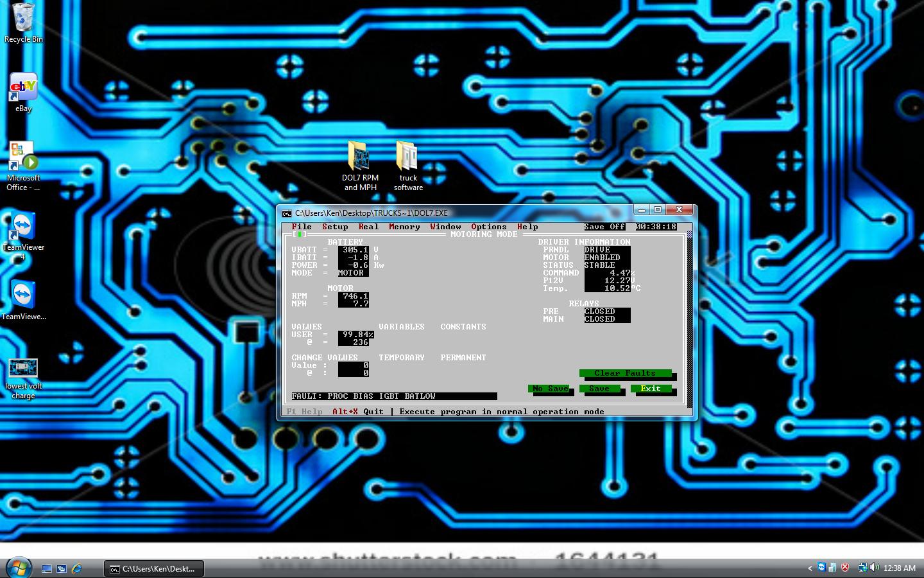Select the TEMPORARY change option

point(402,358)
